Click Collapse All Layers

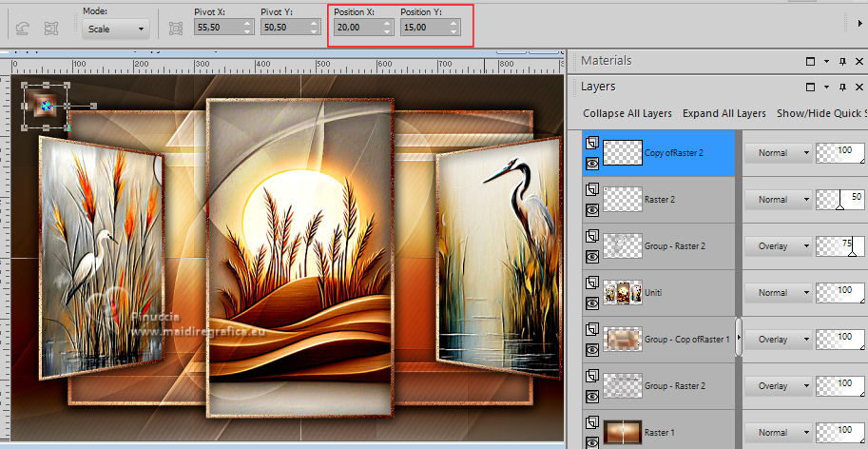click(x=627, y=113)
